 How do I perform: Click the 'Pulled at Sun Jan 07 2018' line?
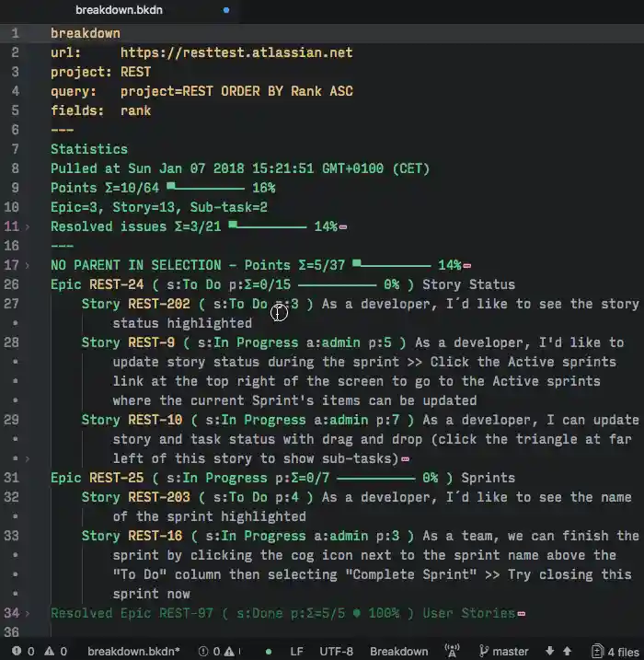[x=240, y=168]
